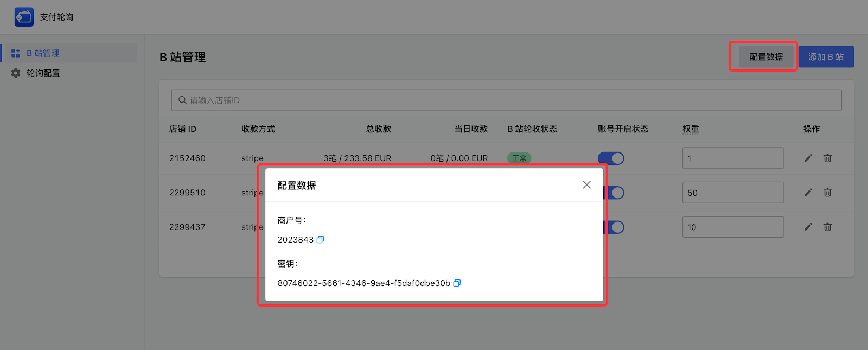Edit store 2152460 with pencil icon
Viewport: 868px width, 350px height.
pos(808,158)
